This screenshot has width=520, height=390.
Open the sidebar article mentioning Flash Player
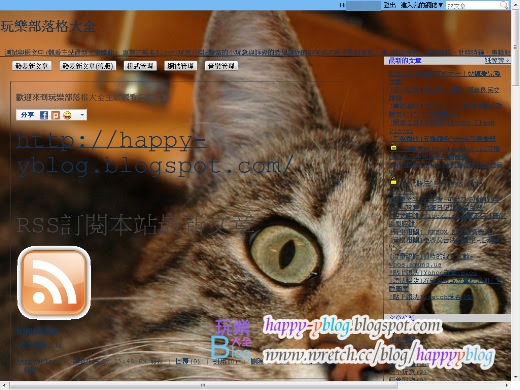(x=441, y=127)
